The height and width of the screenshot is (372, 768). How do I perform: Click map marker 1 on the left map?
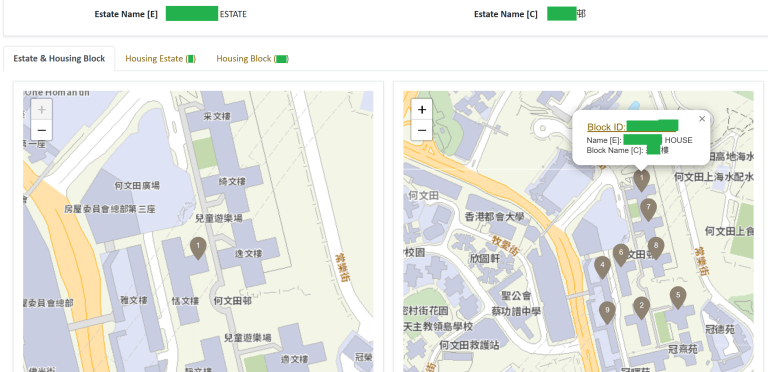[x=198, y=248]
